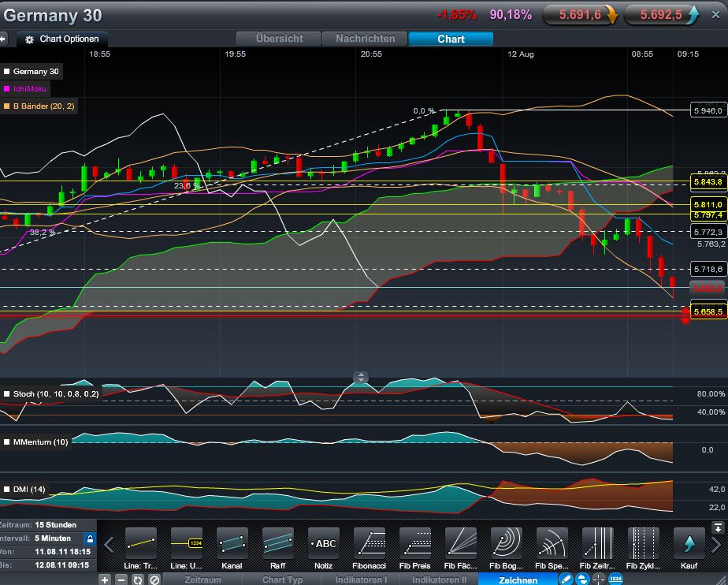Click the 0,0 % Fibonacci level label
728x585 pixels.
tap(424, 111)
